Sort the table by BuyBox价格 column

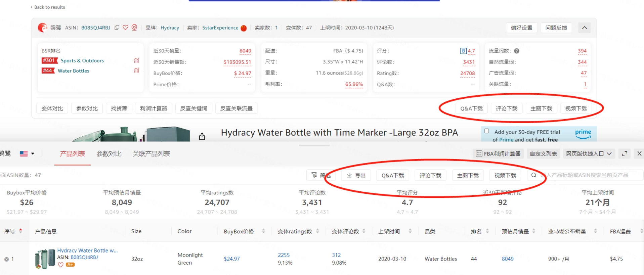[263, 231]
